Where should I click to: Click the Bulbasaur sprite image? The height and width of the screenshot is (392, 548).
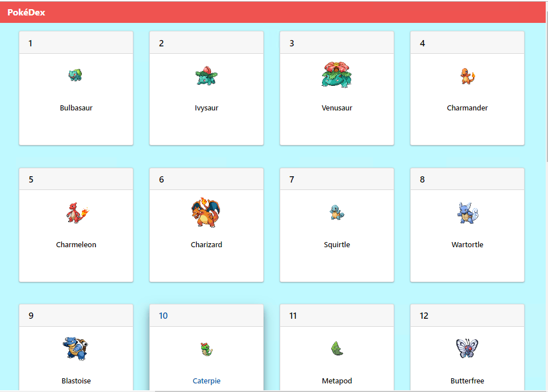[76, 75]
